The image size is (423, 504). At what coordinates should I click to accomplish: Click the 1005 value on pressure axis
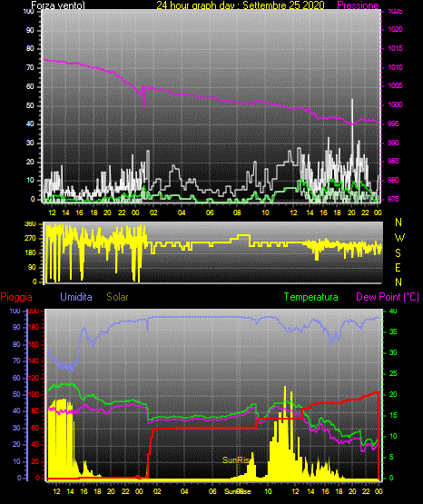point(395,86)
